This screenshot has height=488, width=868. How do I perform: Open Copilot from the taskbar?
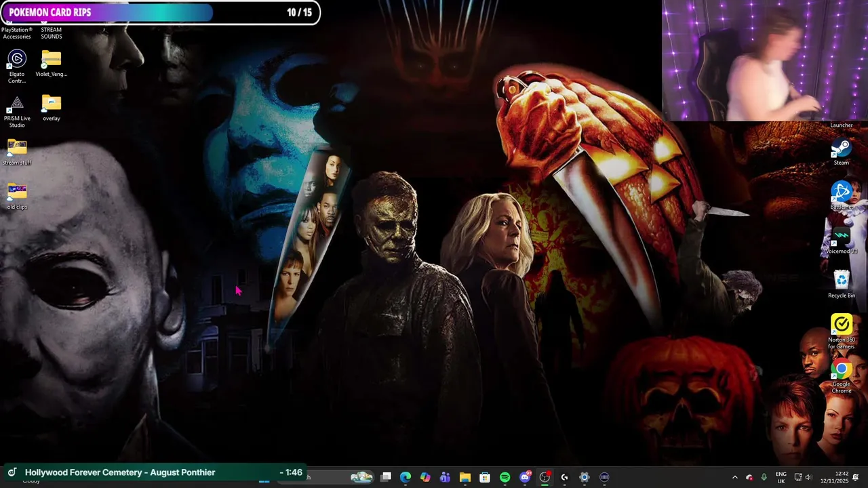425,477
